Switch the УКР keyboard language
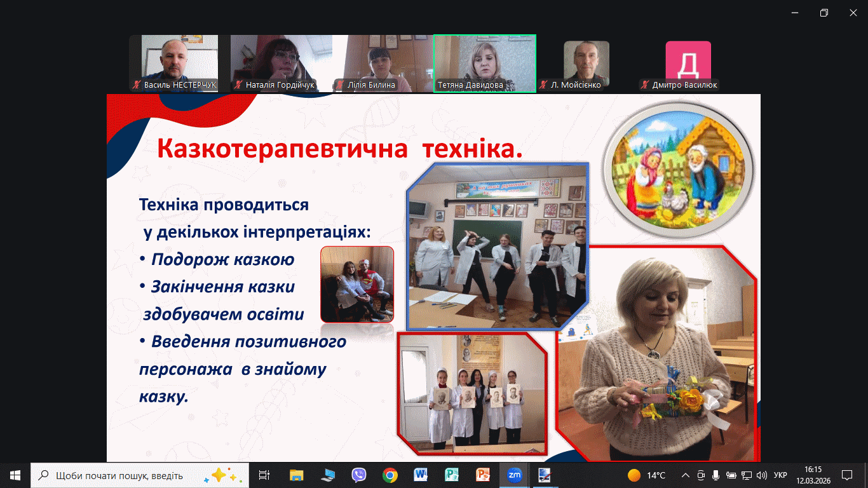This screenshot has width=868, height=488. (781, 475)
